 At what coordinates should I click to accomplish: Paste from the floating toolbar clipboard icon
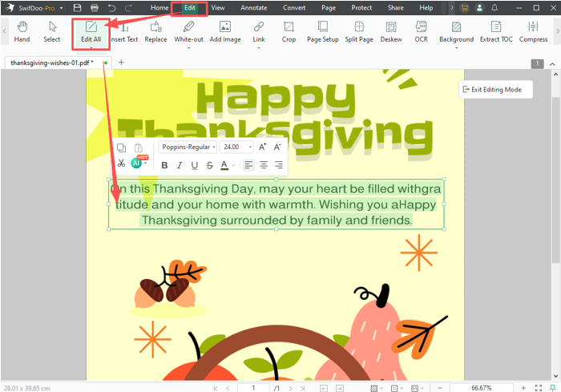tap(138, 148)
